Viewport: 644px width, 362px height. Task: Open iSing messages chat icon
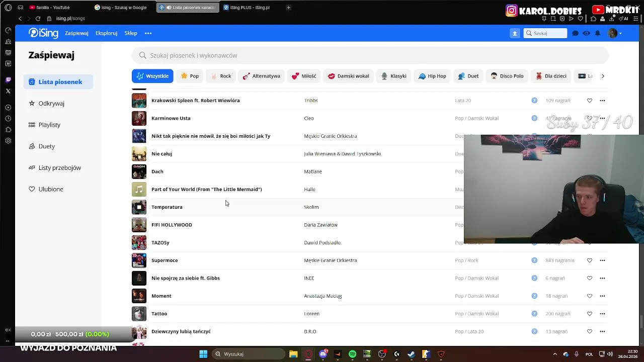pos(576,33)
